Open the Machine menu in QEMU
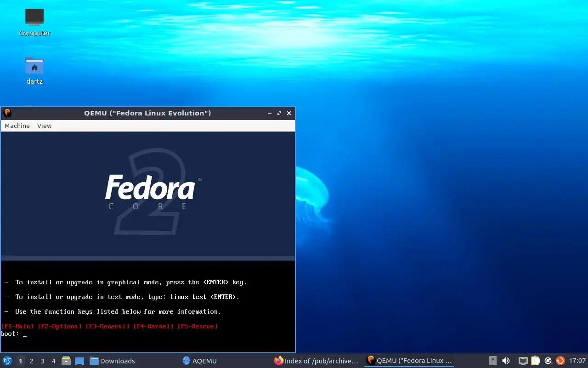588x368 pixels. (x=17, y=126)
